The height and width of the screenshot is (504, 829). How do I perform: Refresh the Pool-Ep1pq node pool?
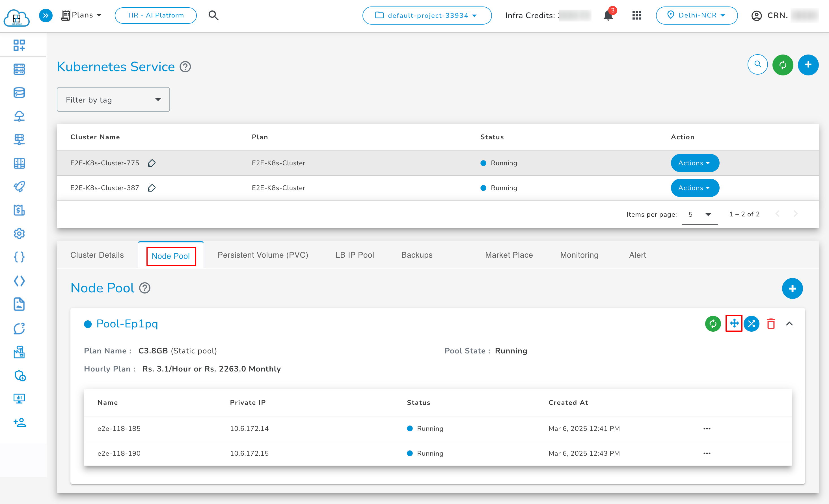tap(713, 324)
